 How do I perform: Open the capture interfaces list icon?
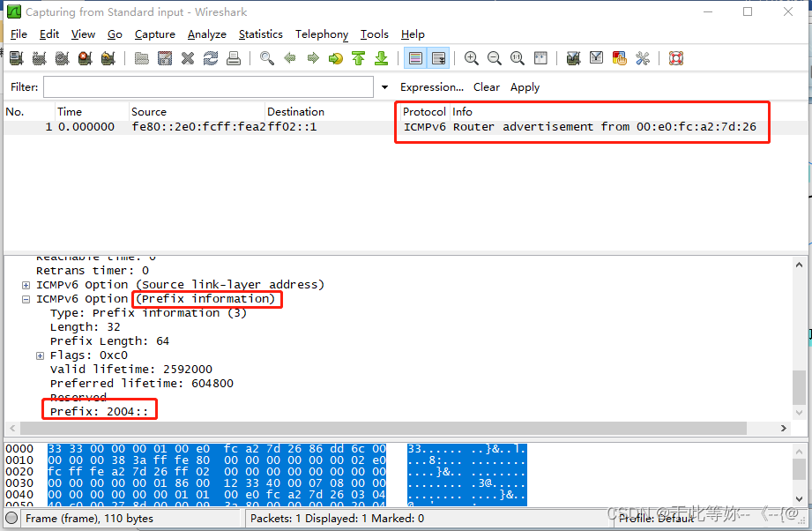tap(17, 58)
